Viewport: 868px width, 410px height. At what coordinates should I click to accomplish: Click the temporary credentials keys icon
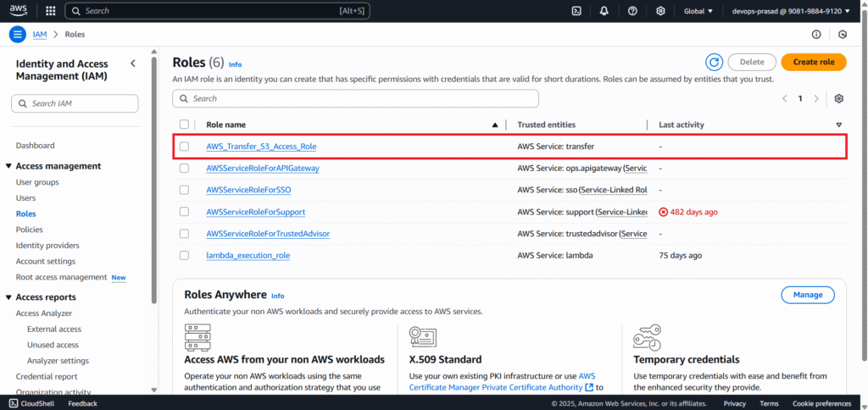647,337
